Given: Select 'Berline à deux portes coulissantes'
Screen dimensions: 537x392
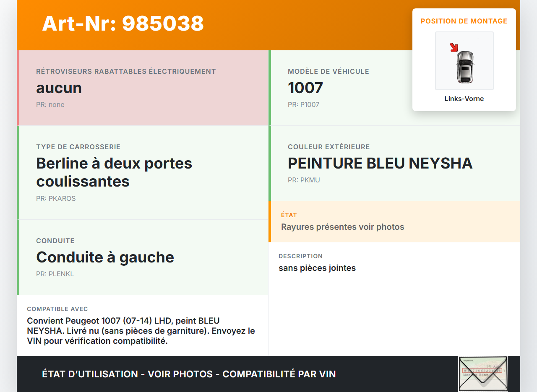Looking at the screenshot, I should tap(114, 172).
